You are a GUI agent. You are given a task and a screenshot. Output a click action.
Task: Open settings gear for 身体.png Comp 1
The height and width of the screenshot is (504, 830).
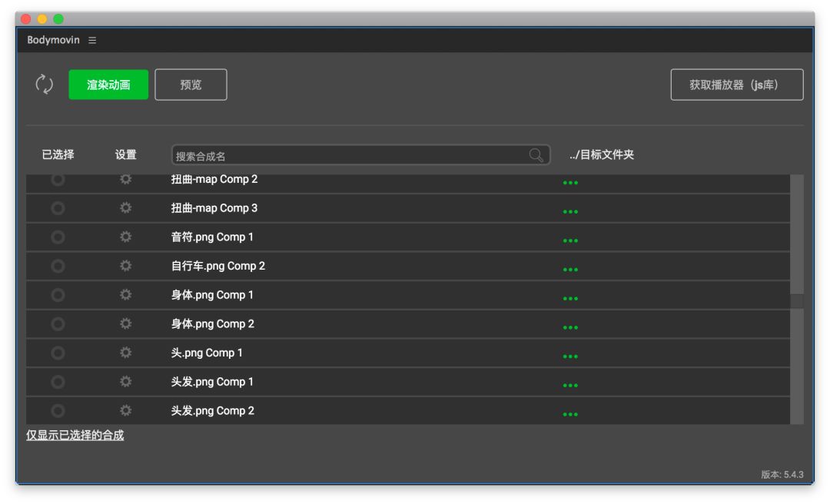125,294
